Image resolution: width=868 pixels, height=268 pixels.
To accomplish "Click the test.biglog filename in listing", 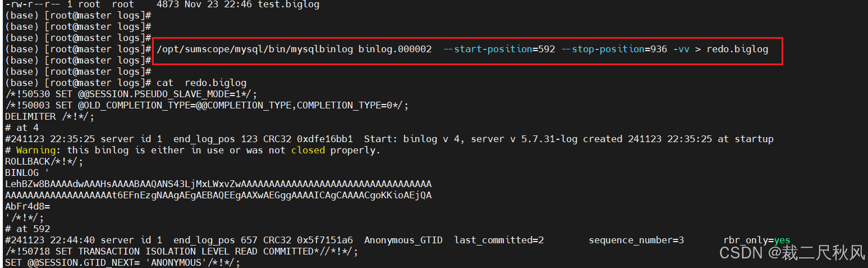I will tap(288, 4).
